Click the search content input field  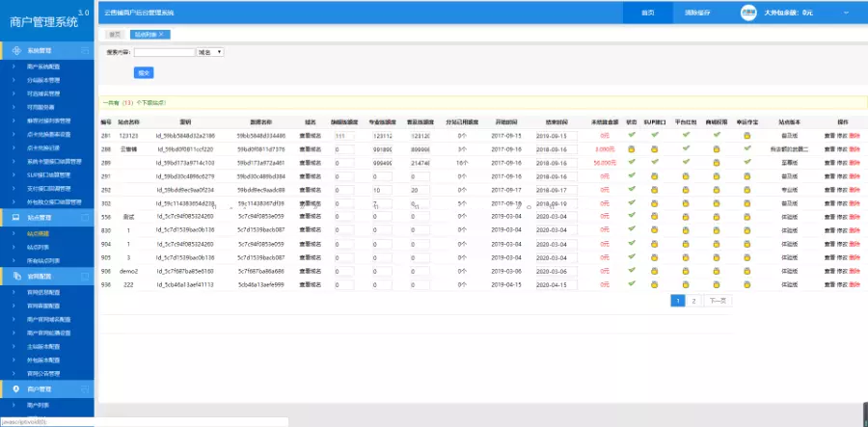(x=164, y=52)
